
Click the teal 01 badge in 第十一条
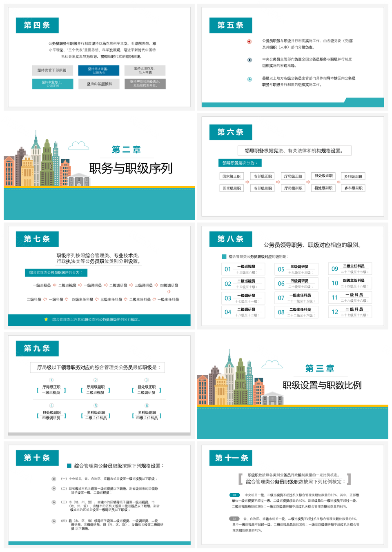pos(234,495)
